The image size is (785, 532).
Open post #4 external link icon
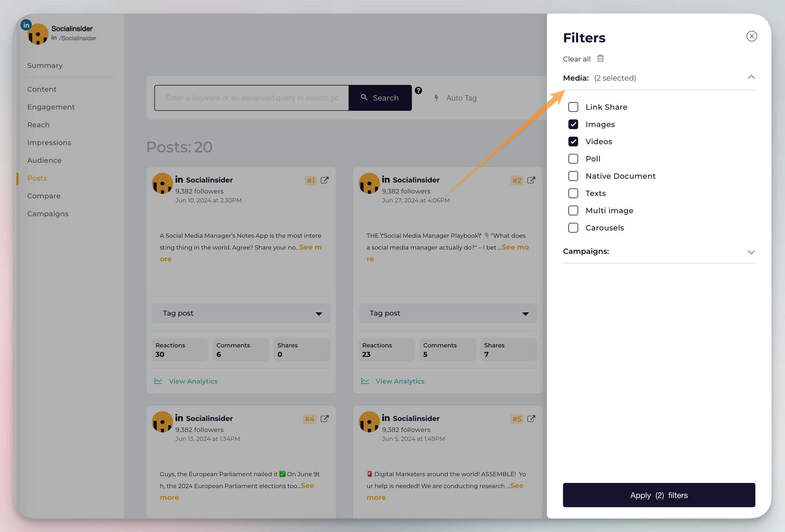click(325, 419)
